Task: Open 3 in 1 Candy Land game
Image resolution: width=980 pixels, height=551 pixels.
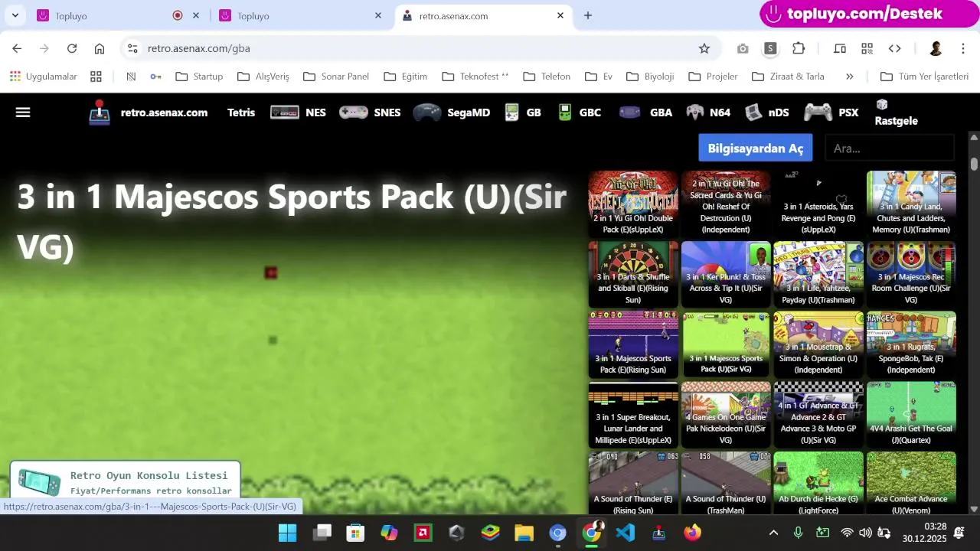Action: [911, 204]
